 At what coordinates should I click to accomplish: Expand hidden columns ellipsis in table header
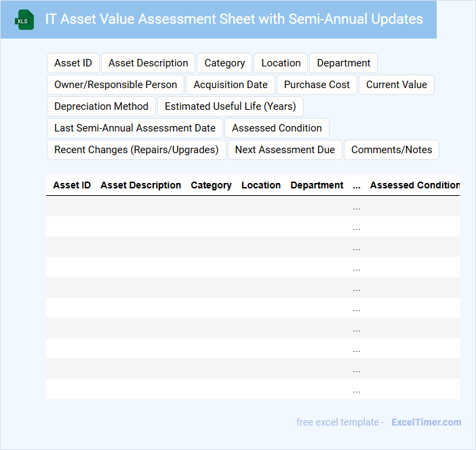[357, 185]
